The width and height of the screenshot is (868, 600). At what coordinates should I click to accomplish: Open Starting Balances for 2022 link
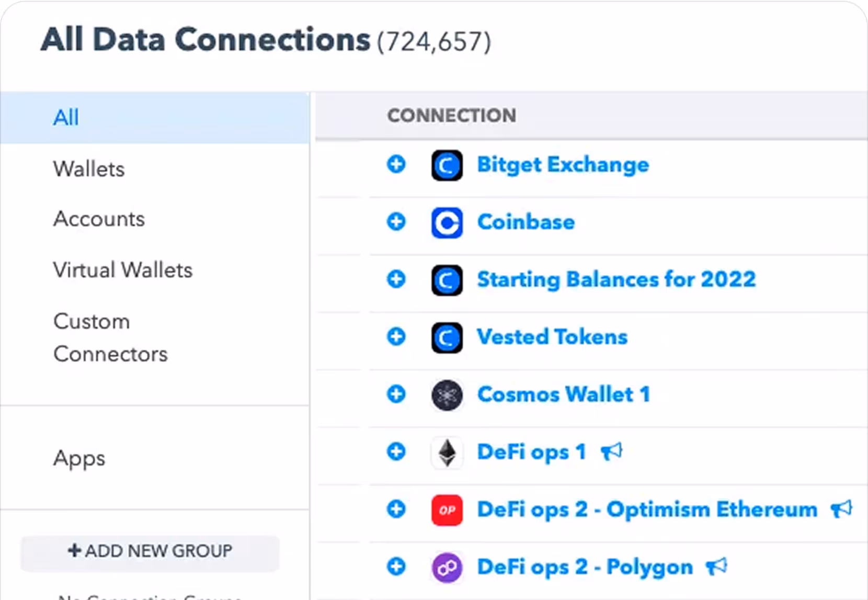click(616, 279)
